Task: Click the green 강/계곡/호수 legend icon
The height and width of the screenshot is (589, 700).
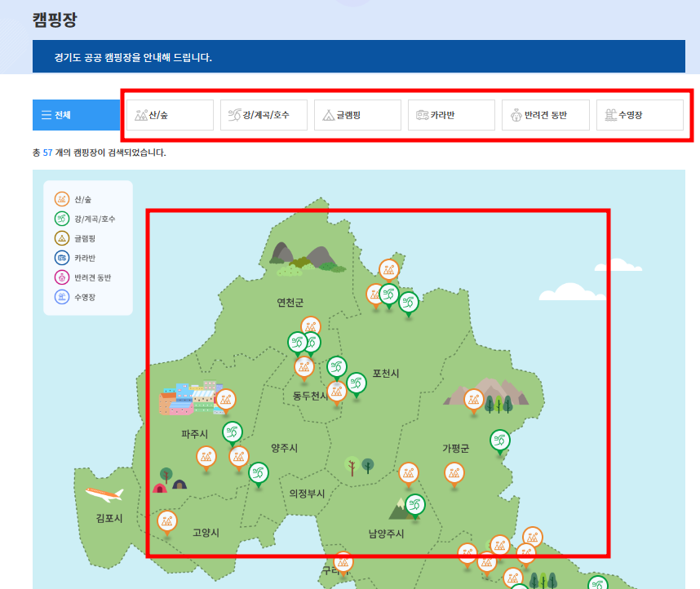Action: [x=62, y=219]
